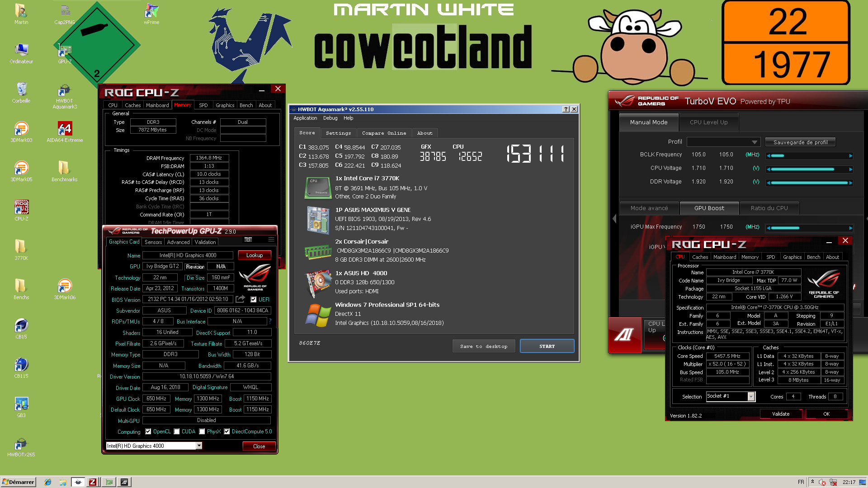This screenshot has height=488, width=868.
Task: Launch the CPU-Z desktop shortcut
Action: pyautogui.click(x=21, y=211)
